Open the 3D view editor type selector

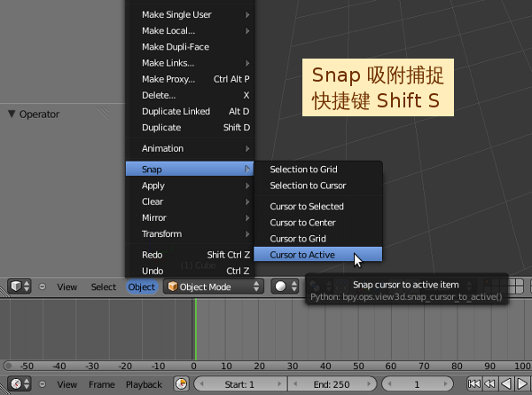point(19,287)
